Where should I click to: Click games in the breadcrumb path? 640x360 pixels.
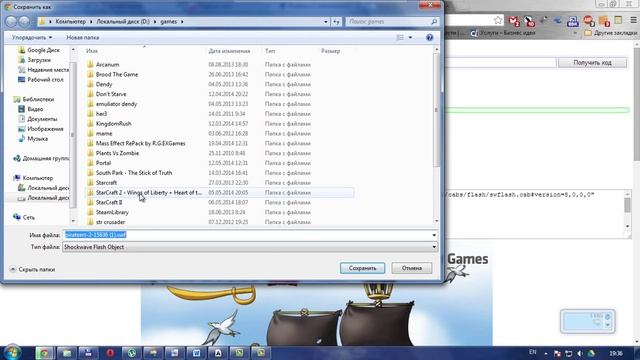[169, 22]
